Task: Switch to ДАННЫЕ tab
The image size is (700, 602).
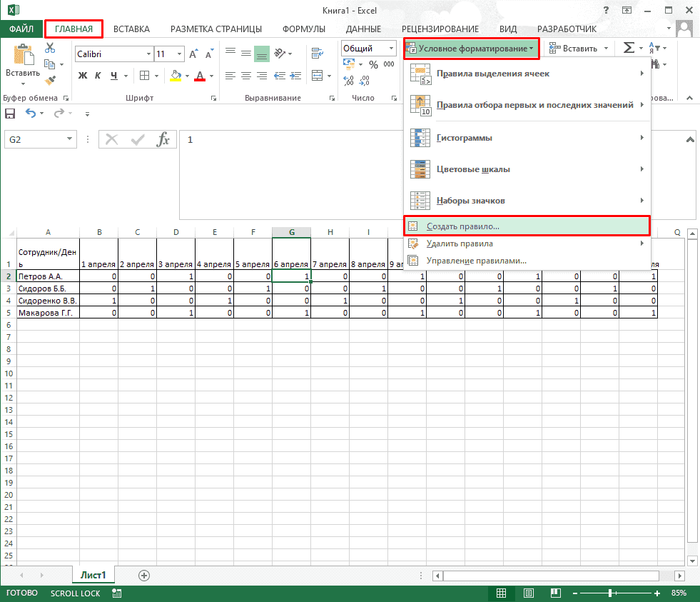Action: click(363, 29)
